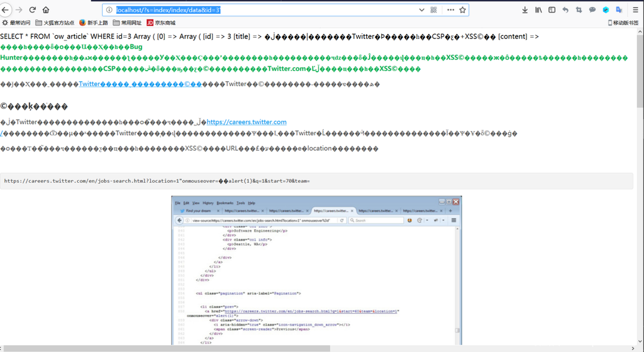Follow the careers.twitter.com link

(246, 122)
